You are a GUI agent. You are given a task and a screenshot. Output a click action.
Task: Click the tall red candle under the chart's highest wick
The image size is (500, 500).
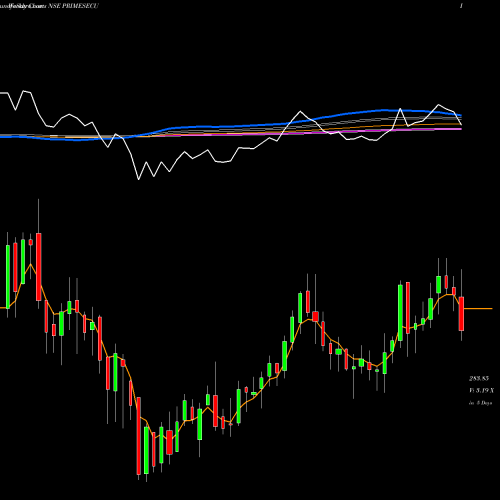pos(39,267)
